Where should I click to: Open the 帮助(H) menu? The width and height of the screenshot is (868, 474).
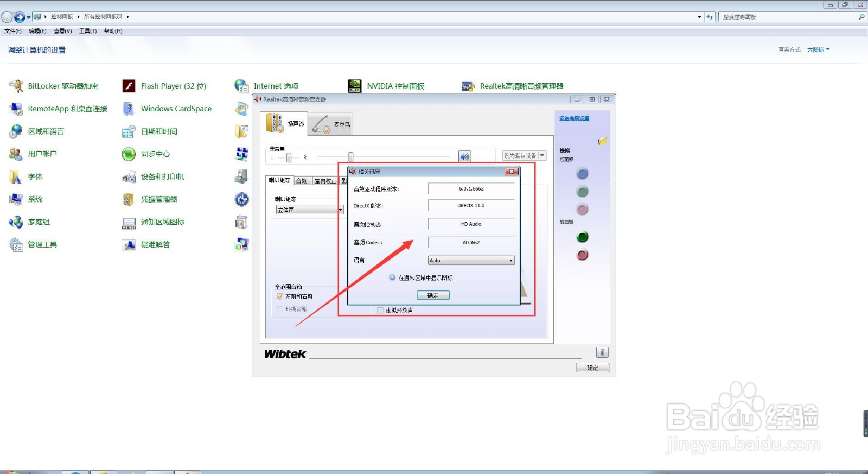(x=113, y=31)
